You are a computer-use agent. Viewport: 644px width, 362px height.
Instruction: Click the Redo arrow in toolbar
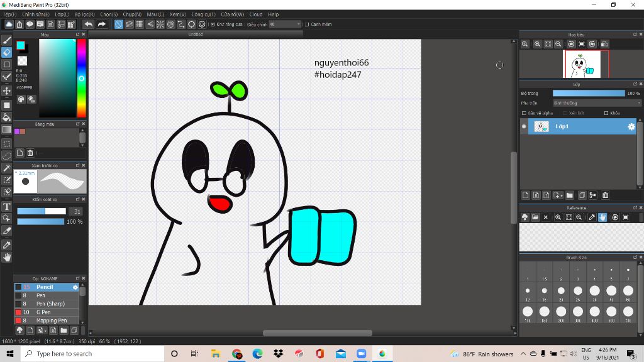(x=101, y=25)
